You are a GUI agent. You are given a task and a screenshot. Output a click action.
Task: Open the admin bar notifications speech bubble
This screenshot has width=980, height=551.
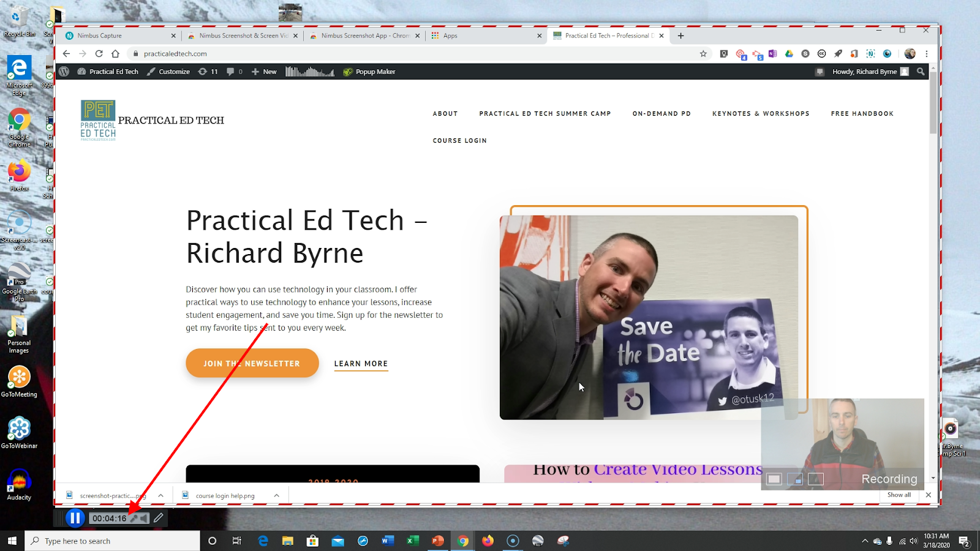[x=820, y=72]
